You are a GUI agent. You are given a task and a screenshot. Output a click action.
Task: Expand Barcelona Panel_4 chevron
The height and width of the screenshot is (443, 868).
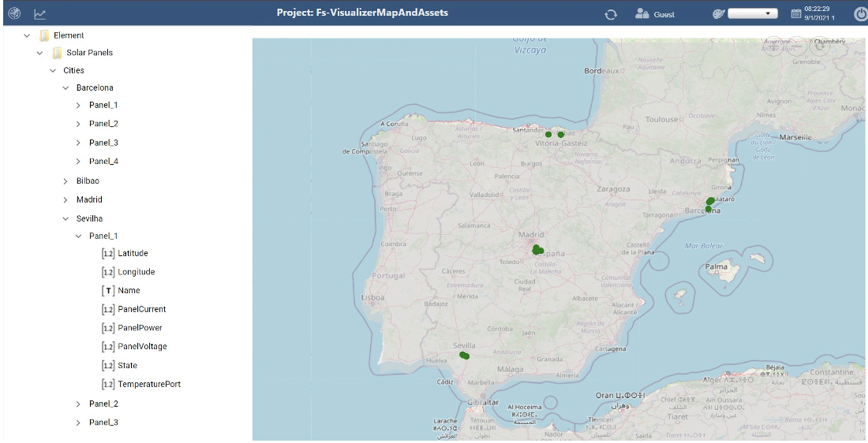point(79,162)
